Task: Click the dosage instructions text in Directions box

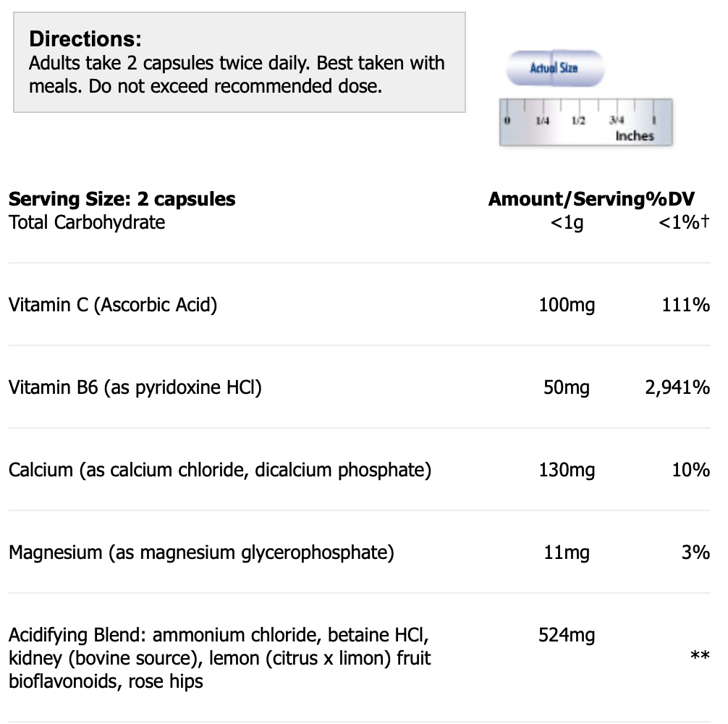Action: coord(237,75)
